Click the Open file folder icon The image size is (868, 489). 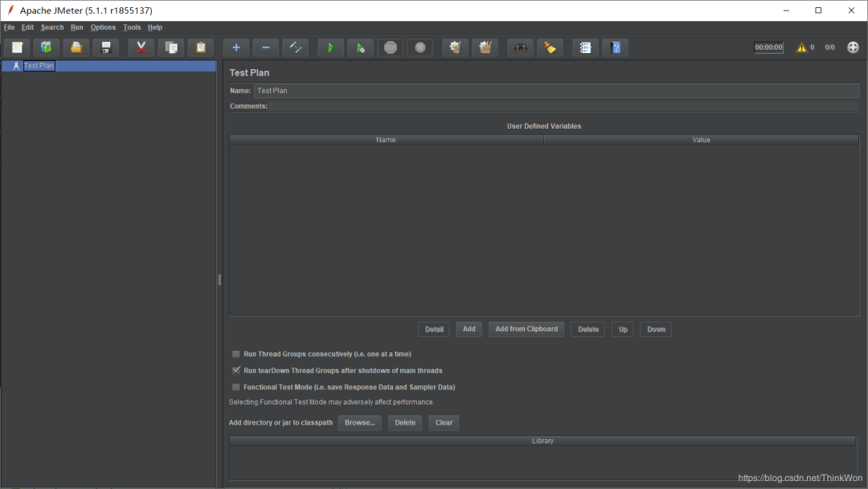76,47
